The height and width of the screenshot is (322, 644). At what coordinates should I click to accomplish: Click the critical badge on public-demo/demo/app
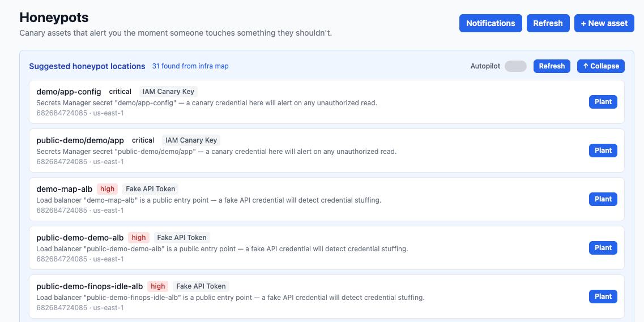pyautogui.click(x=143, y=140)
